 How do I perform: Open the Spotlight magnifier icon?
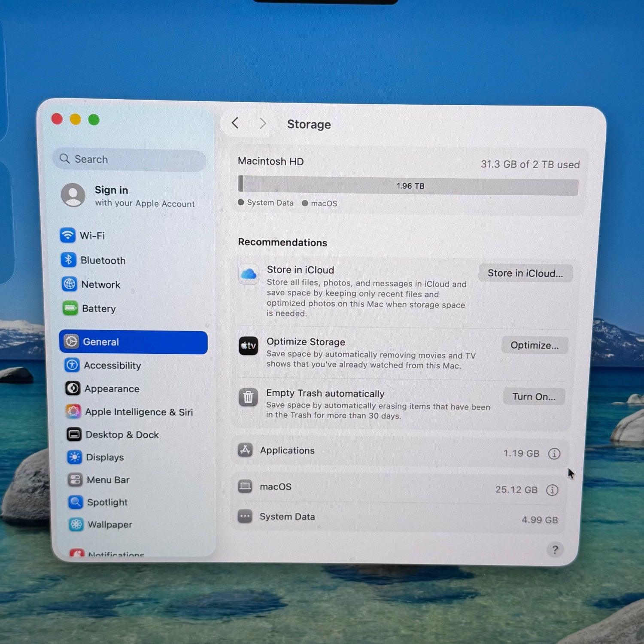[x=76, y=502]
